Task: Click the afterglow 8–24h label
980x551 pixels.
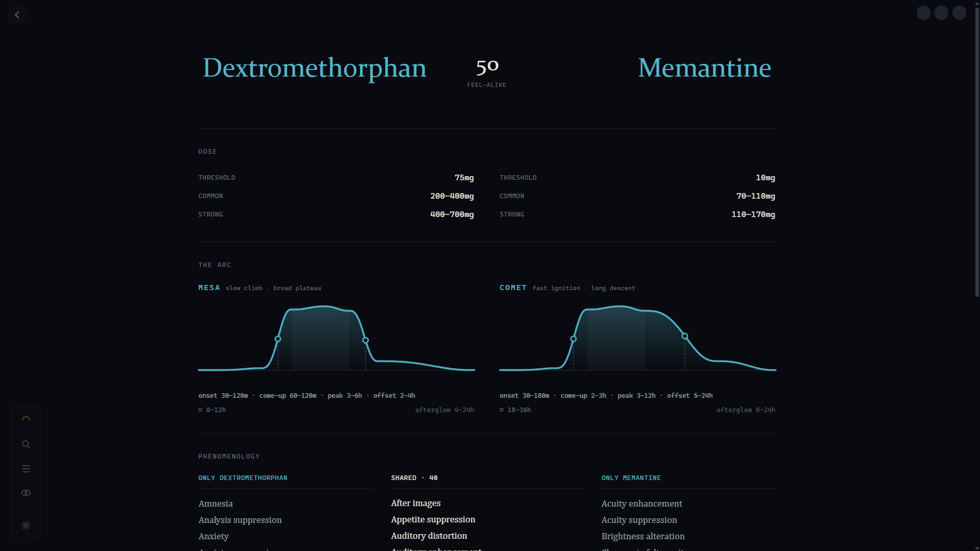Action: point(746,410)
